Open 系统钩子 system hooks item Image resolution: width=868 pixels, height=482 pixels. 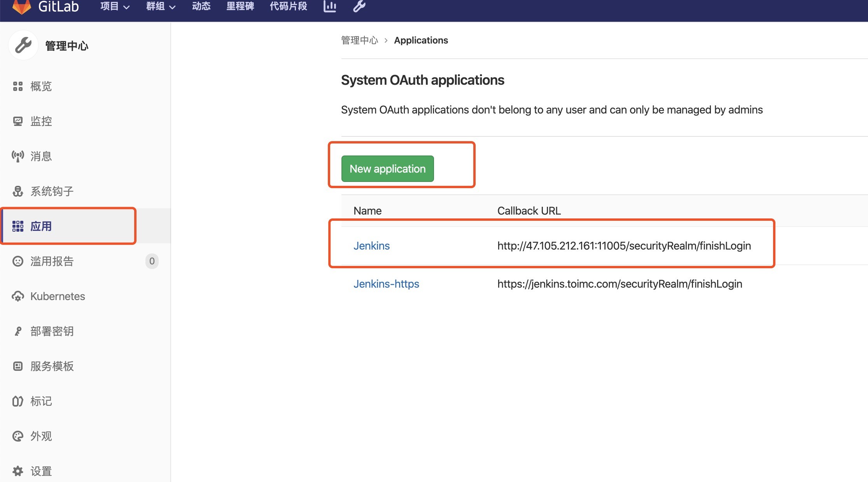(51, 191)
